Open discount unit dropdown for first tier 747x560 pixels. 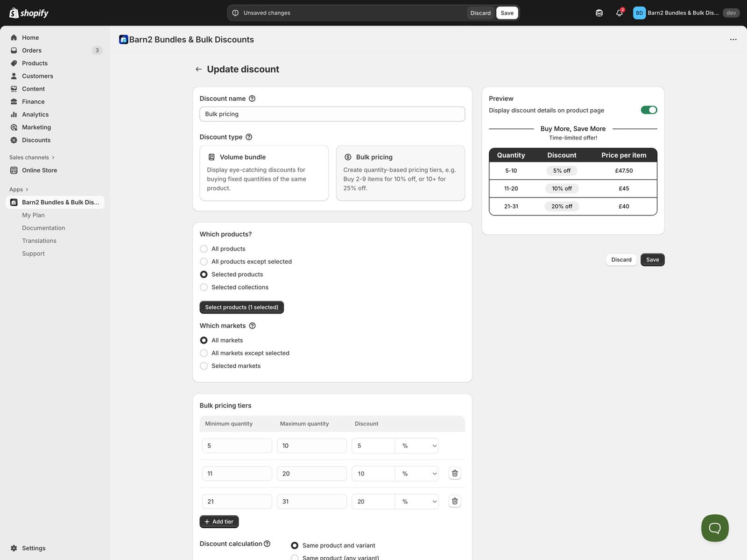[x=417, y=446]
